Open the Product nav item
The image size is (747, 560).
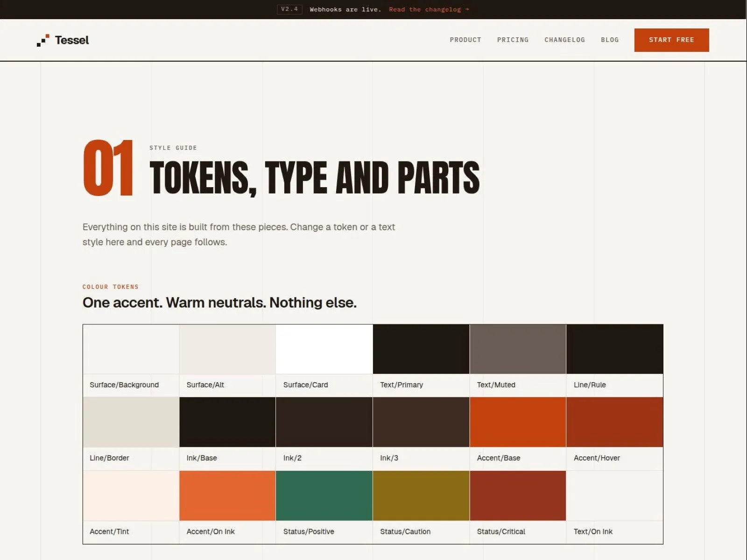click(x=465, y=40)
